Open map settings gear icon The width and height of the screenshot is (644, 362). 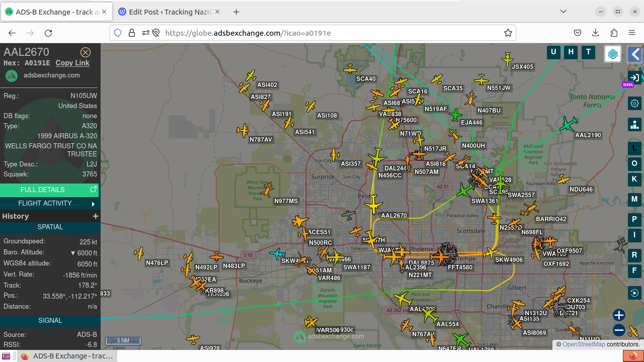[635, 104]
